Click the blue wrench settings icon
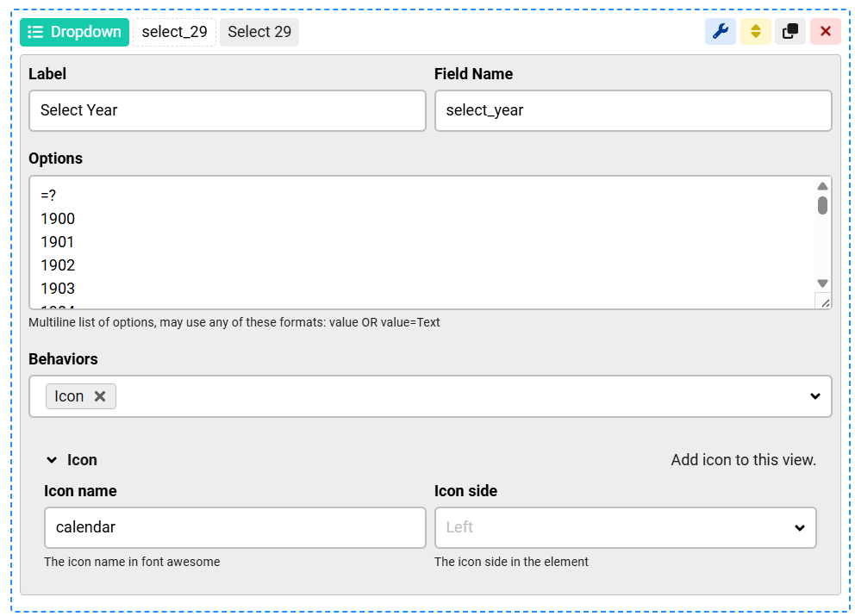 [x=721, y=32]
